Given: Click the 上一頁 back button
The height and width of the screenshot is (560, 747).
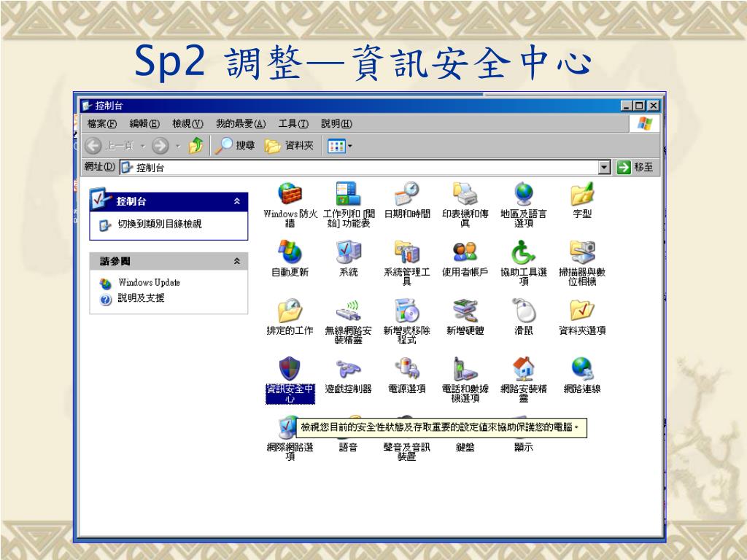Looking at the screenshot, I should pos(109,145).
